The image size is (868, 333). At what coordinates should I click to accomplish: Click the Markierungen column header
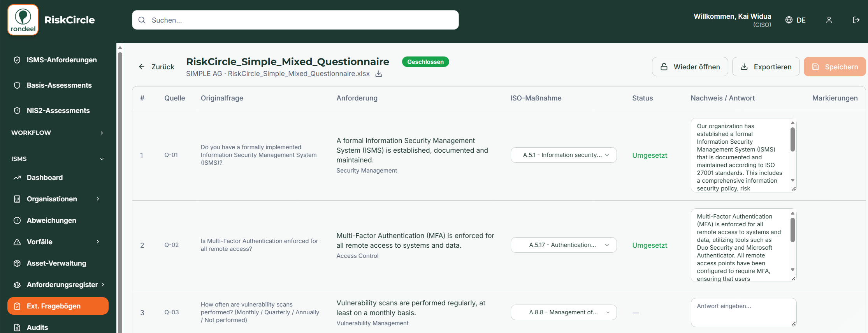(x=835, y=98)
